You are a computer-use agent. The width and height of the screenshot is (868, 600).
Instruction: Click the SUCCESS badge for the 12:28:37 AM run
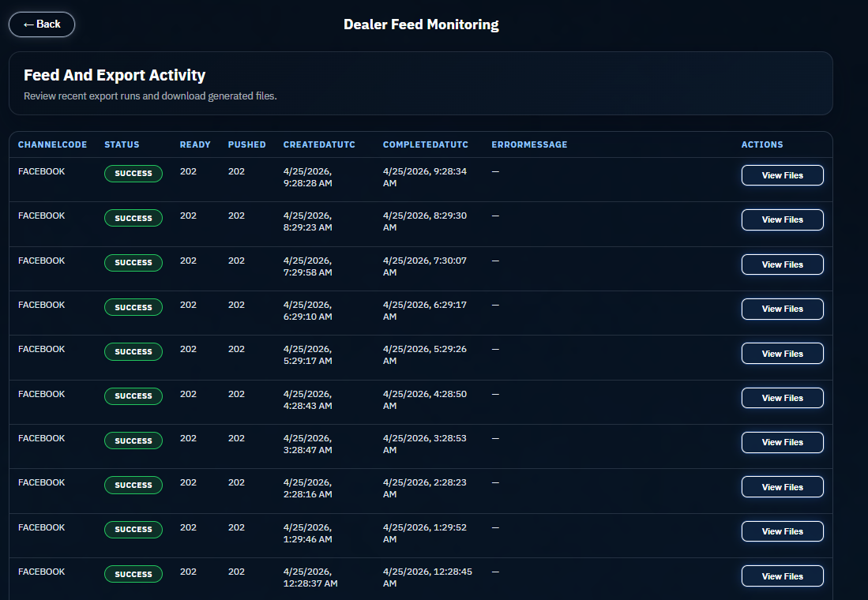pos(133,574)
